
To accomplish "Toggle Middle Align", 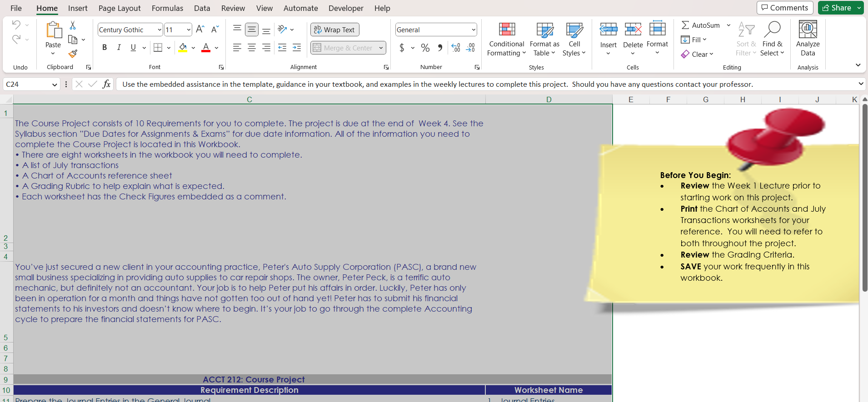I will coord(251,30).
